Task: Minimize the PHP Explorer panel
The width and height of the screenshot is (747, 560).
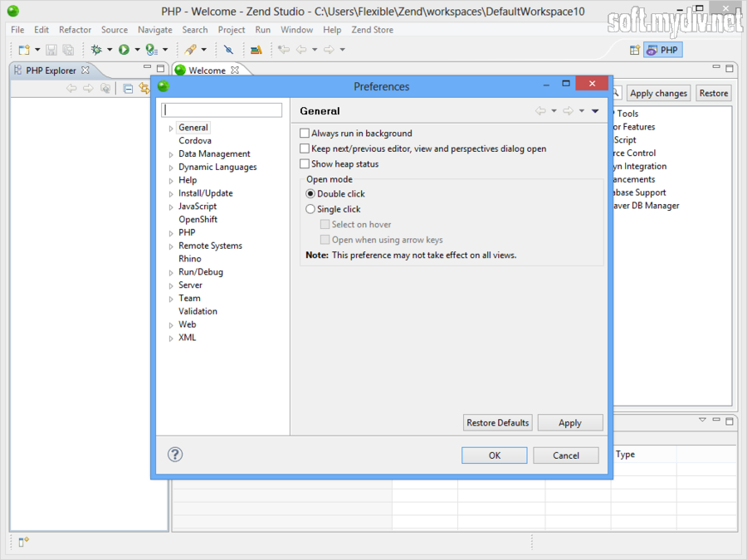Action: 147,68
